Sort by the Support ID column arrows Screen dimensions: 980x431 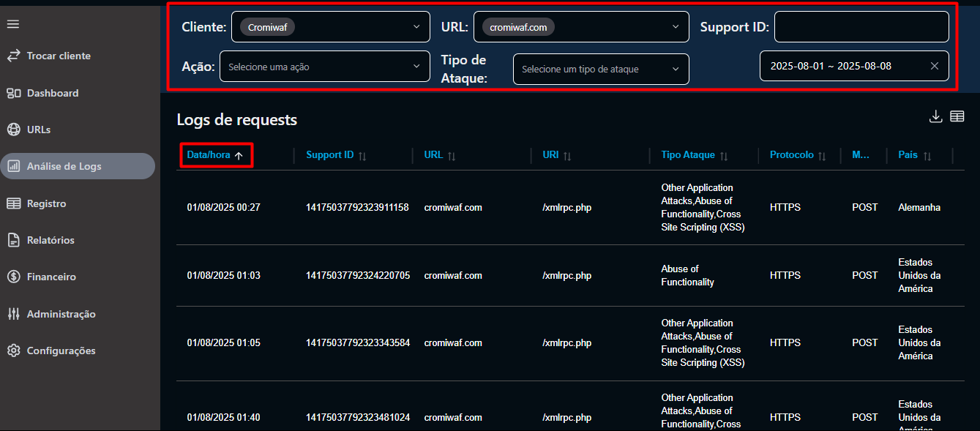[x=362, y=156]
